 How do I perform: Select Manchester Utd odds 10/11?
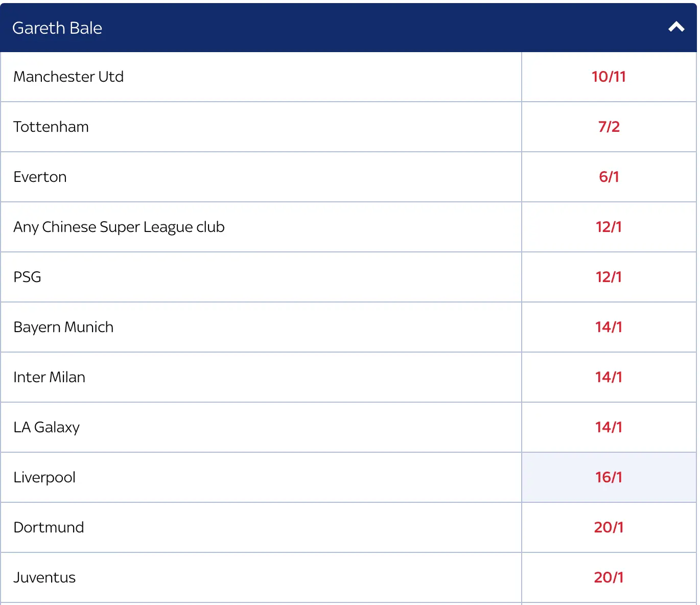(609, 77)
